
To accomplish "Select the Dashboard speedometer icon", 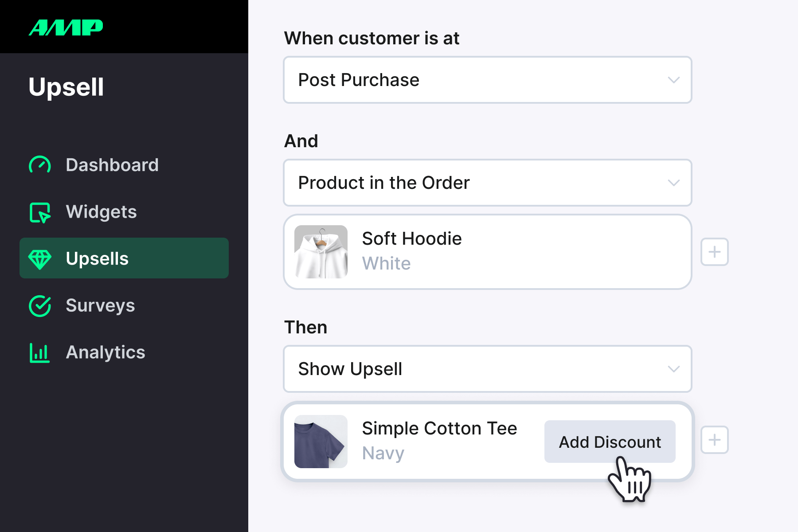I will pyautogui.click(x=39, y=164).
